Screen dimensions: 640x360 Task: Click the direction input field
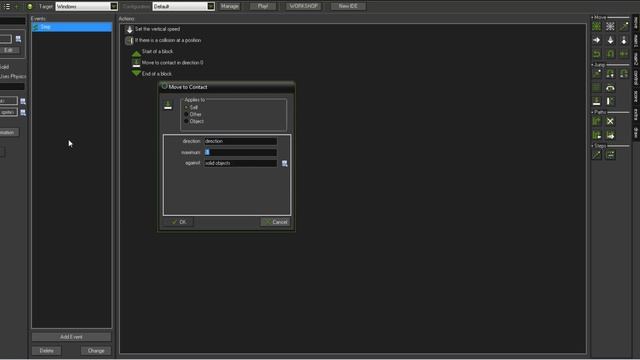coord(240,141)
